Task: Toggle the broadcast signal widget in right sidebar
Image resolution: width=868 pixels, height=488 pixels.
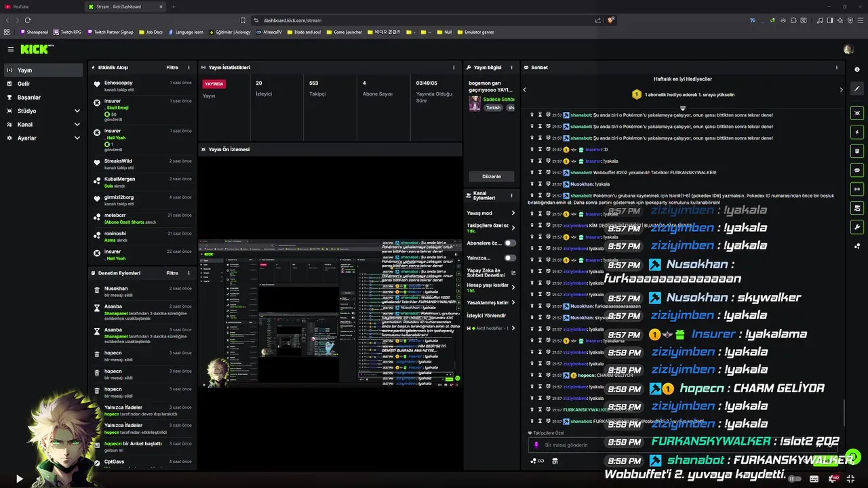Action: coord(857,189)
